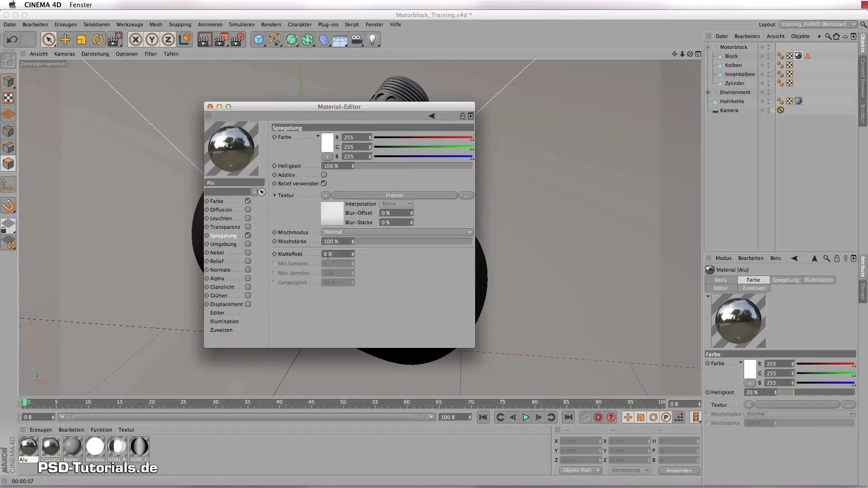Toggle the Farbe channel checkbox
The image size is (868, 488).
[x=248, y=201]
